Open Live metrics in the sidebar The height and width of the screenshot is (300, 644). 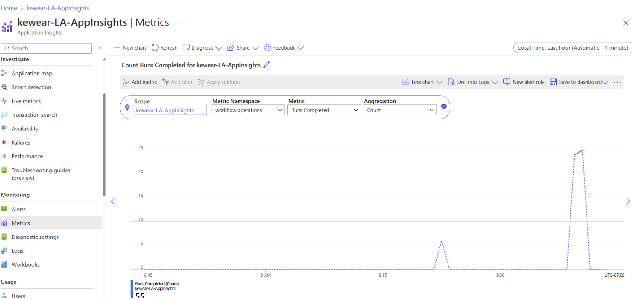click(x=26, y=101)
